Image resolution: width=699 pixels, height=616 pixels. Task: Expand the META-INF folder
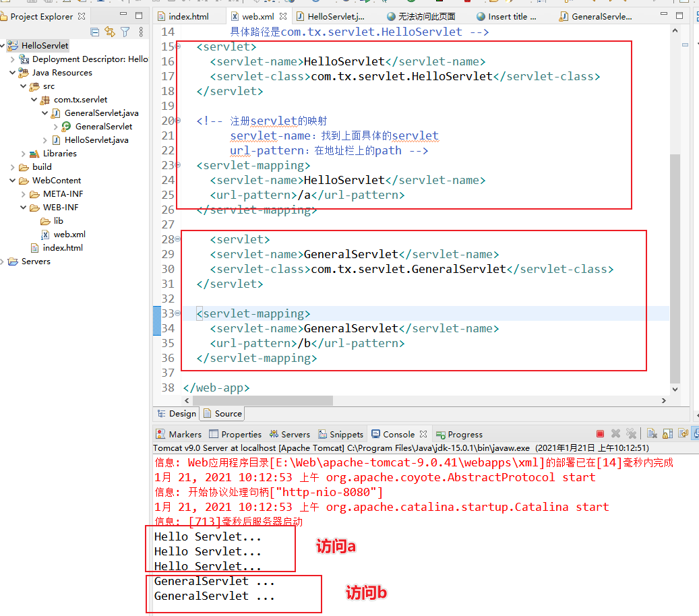point(23,194)
